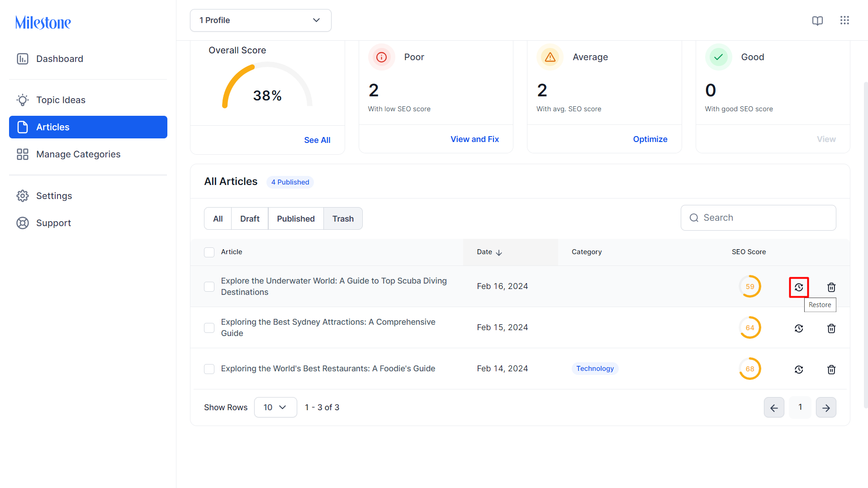Click the SEO score 64 ring
868x488 pixels.
(x=750, y=328)
